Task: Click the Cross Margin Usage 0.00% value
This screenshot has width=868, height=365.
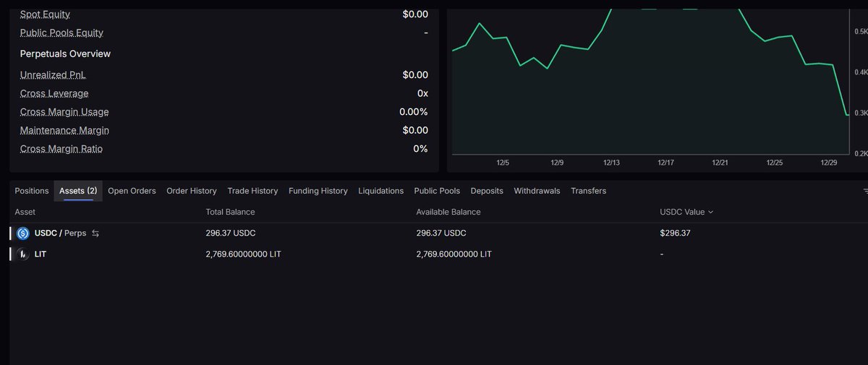Action: [414, 112]
